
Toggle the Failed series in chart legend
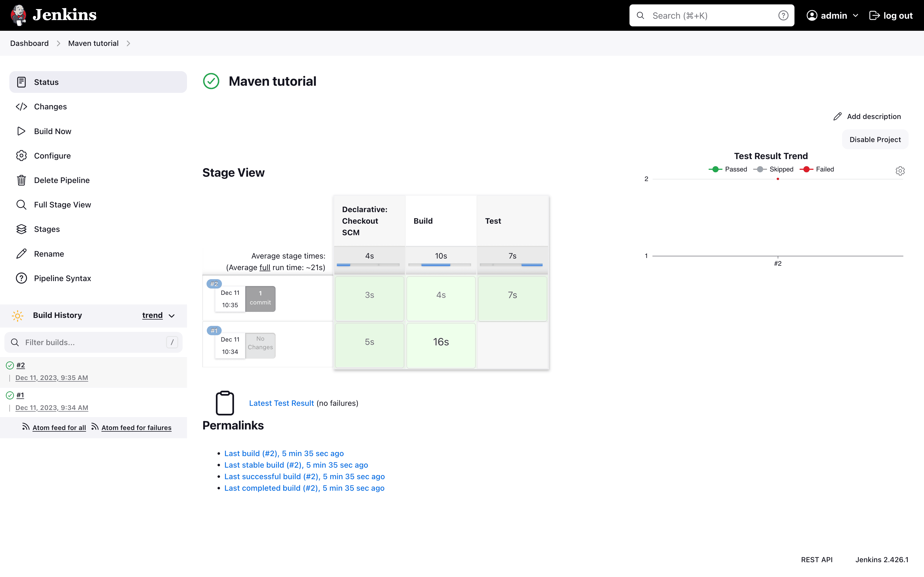(x=817, y=169)
